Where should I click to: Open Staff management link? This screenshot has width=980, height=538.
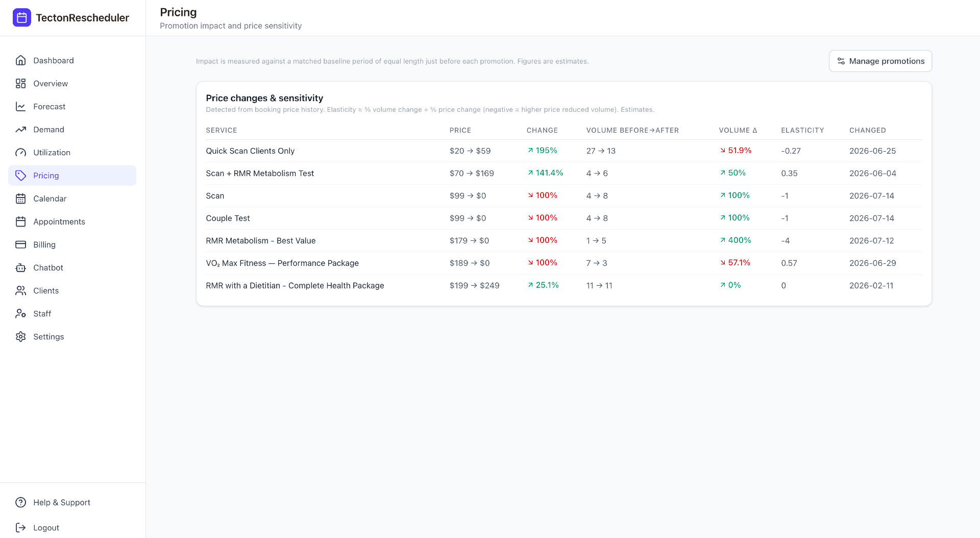point(72,313)
